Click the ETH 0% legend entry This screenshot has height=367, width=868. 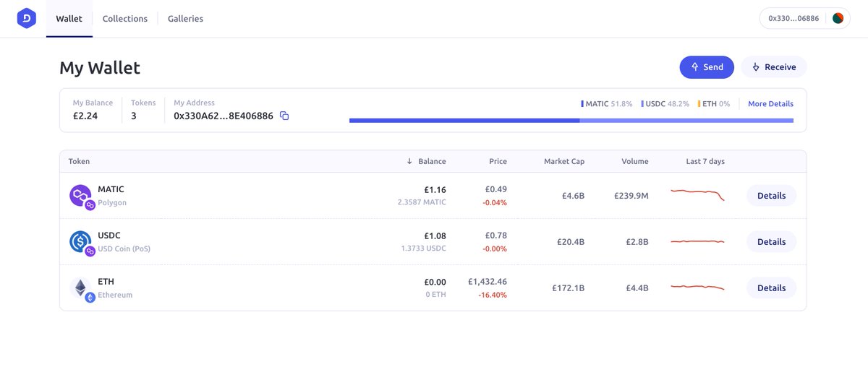[x=713, y=104]
